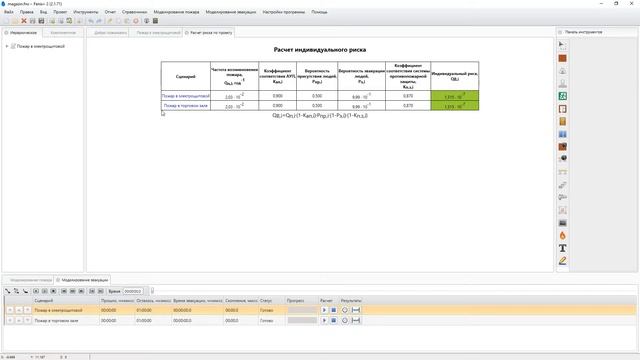This screenshot has width=640, height=360.
Task: Open measure results icon for Пожар в торговом зале
Action: (x=356, y=320)
